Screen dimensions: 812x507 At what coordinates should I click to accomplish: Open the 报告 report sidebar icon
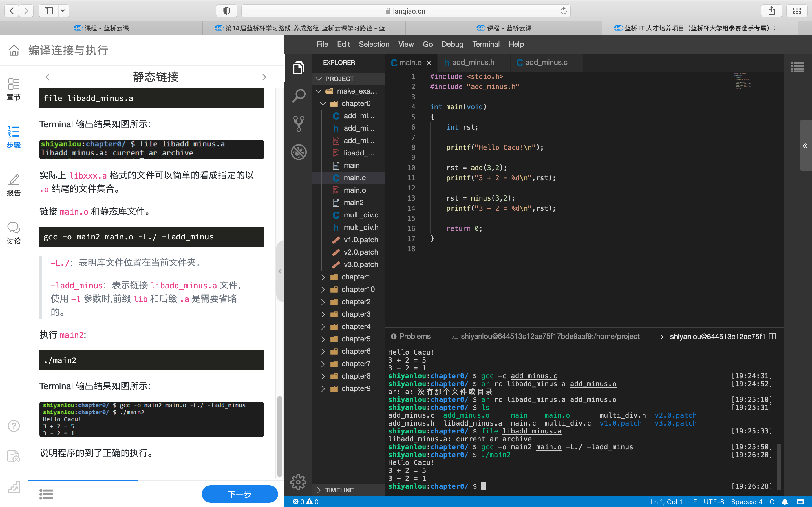tap(14, 185)
